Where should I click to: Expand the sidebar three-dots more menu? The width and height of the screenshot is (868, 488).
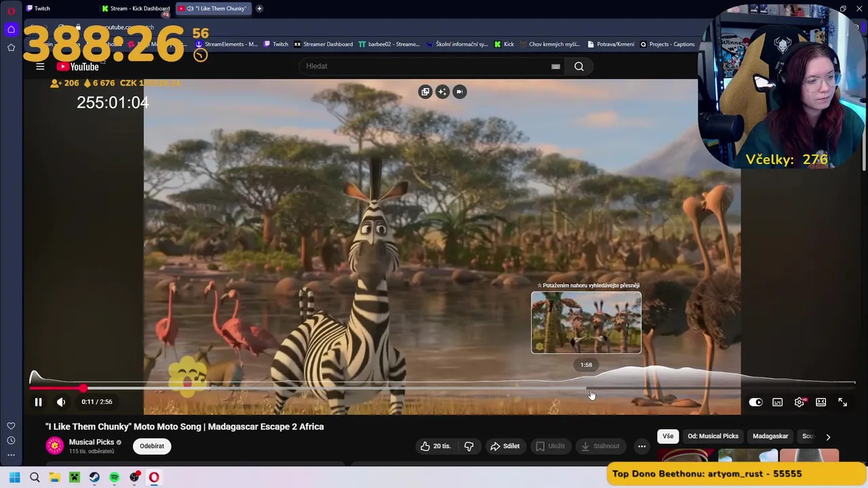click(x=11, y=455)
